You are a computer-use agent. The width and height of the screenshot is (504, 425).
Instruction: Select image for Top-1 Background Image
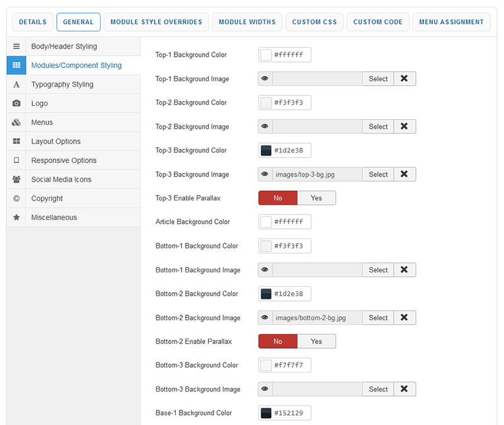[378, 79]
